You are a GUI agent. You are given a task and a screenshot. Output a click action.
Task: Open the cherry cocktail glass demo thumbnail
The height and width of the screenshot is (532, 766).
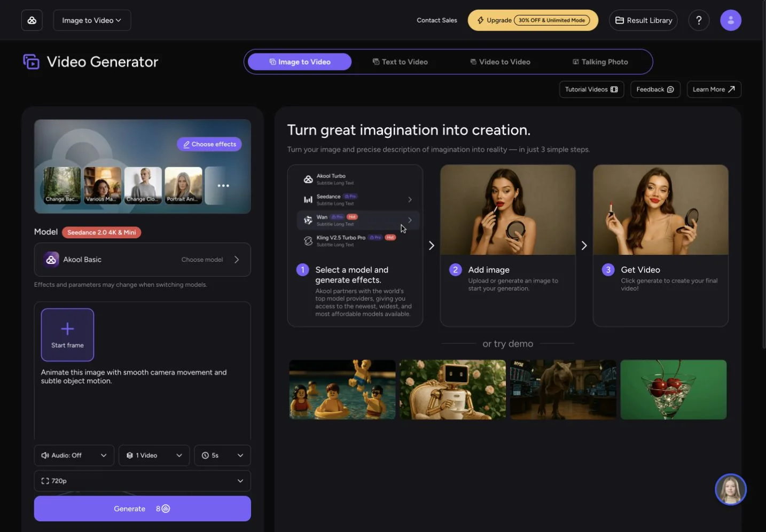coord(674,389)
